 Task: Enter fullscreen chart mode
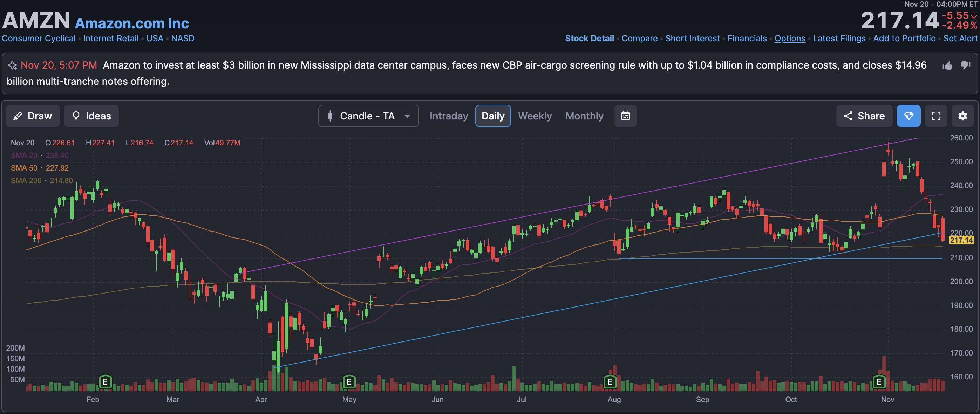tap(936, 116)
